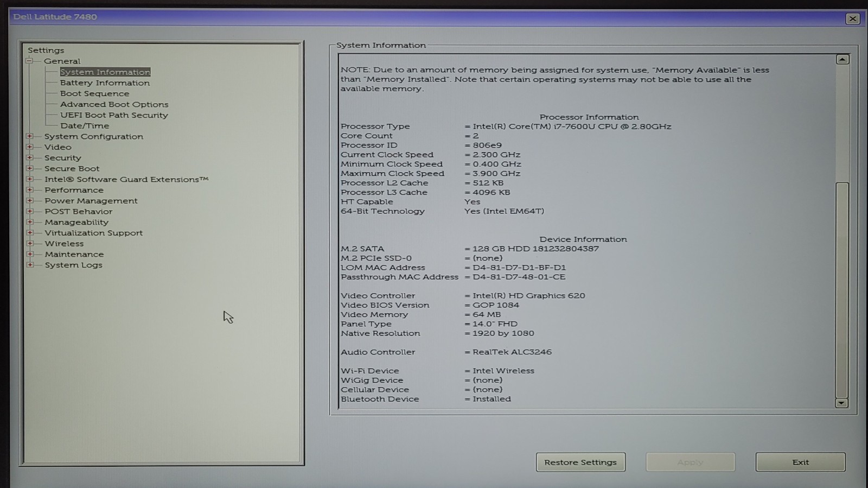Expand the Power Management node

tap(30, 201)
